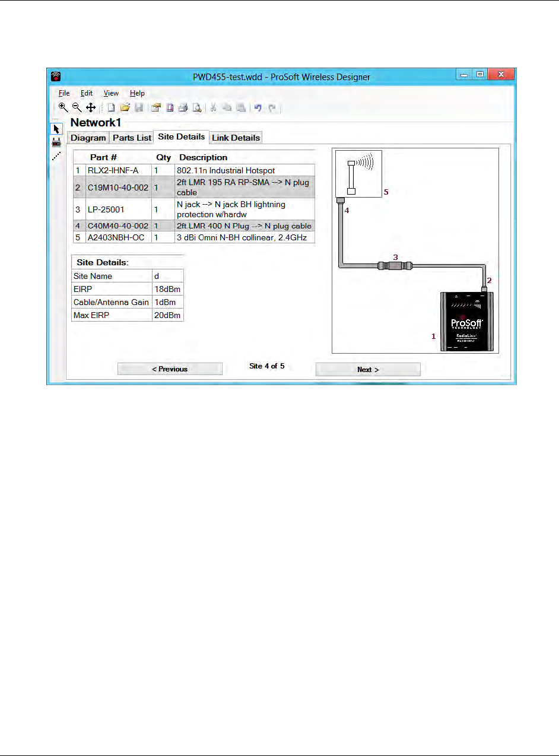Select the C40M40-40-002 part cell
559x756 pixels.
pos(119,226)
